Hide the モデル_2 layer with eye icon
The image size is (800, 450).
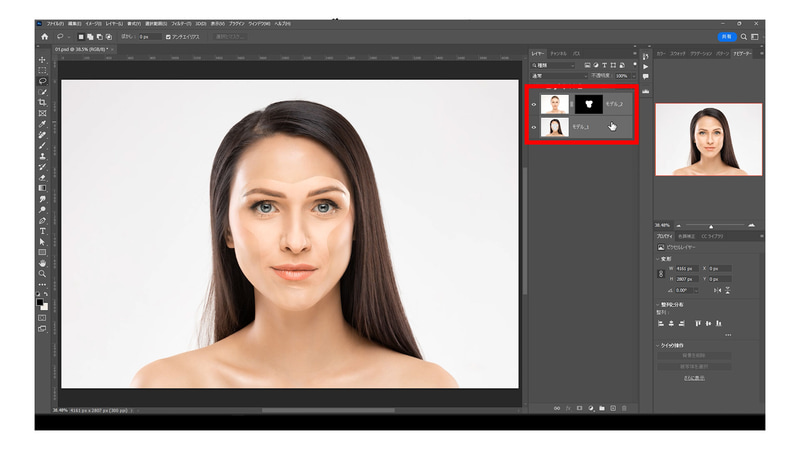point(534,105)
